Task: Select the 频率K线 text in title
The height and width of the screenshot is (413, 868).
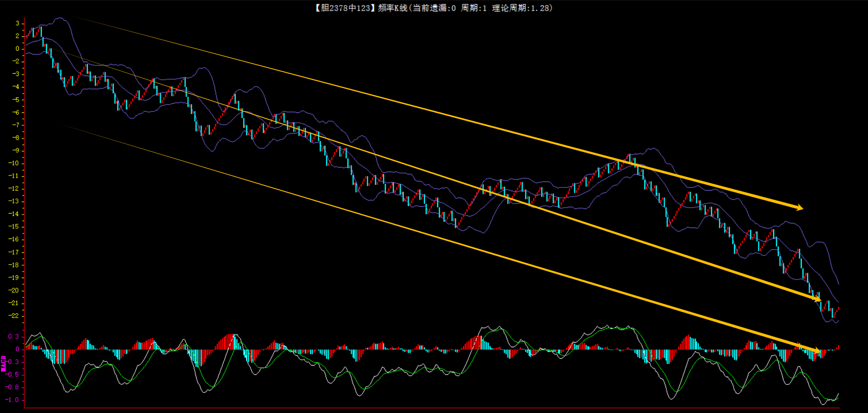Action: click(393, 8)
